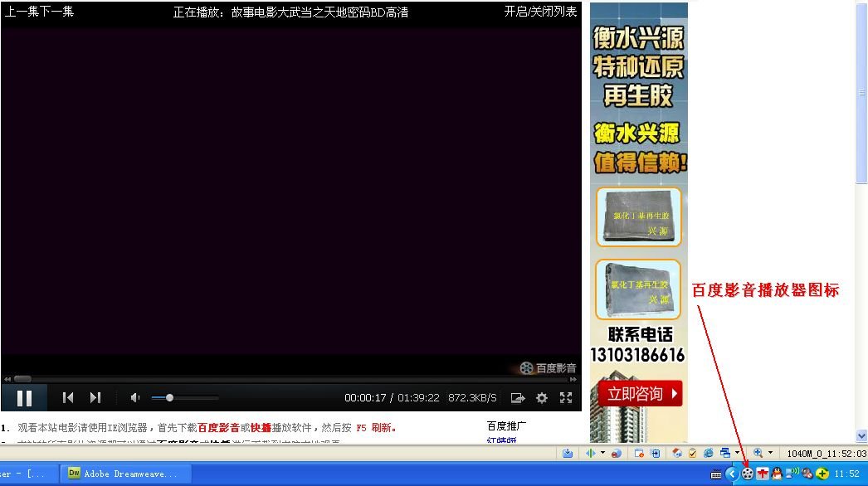Click the volume slider handle
This screenshot has width=868, height=486.
click(x=169, y=397)
